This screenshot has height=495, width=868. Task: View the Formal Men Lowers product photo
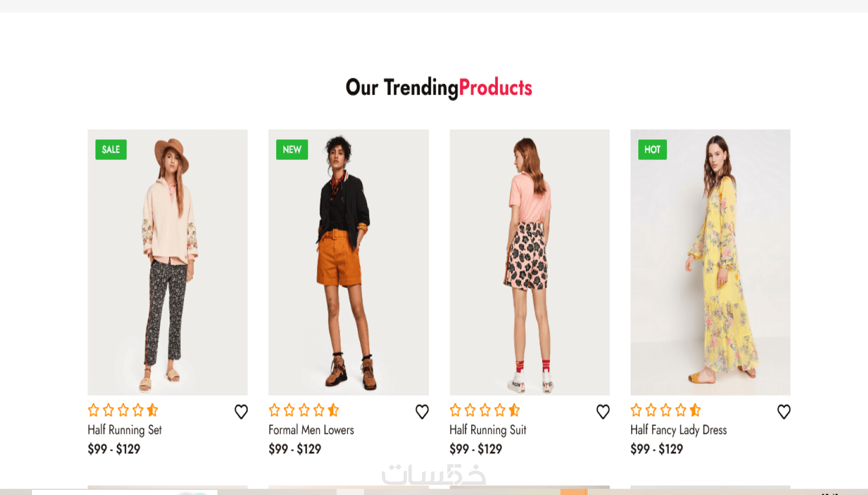click(x=348, y=262)
